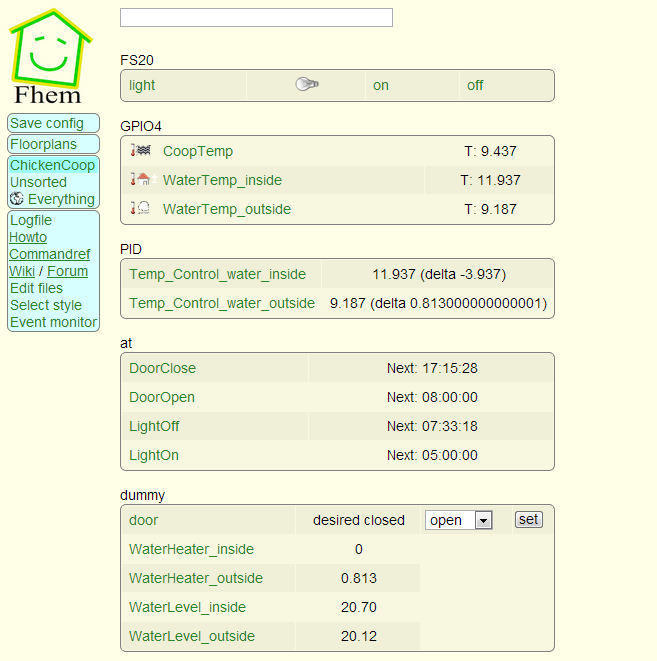The width and height of the screenshot is (657, 661).
Task: Open Edit files
Action: click(36, 288)
